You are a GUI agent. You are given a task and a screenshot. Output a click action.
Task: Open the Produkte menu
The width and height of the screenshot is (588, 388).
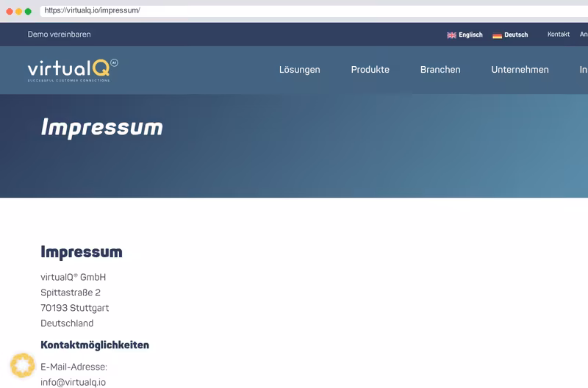coord(370,70)
